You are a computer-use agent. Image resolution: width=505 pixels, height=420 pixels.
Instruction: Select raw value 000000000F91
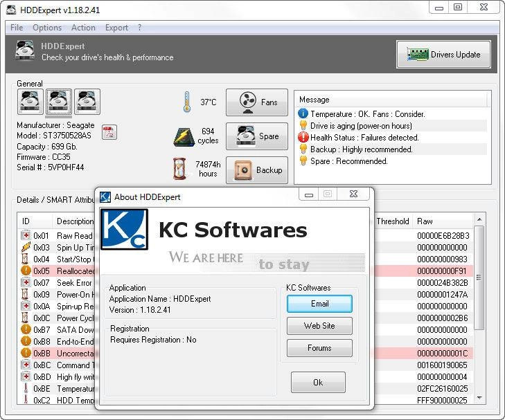441,271
